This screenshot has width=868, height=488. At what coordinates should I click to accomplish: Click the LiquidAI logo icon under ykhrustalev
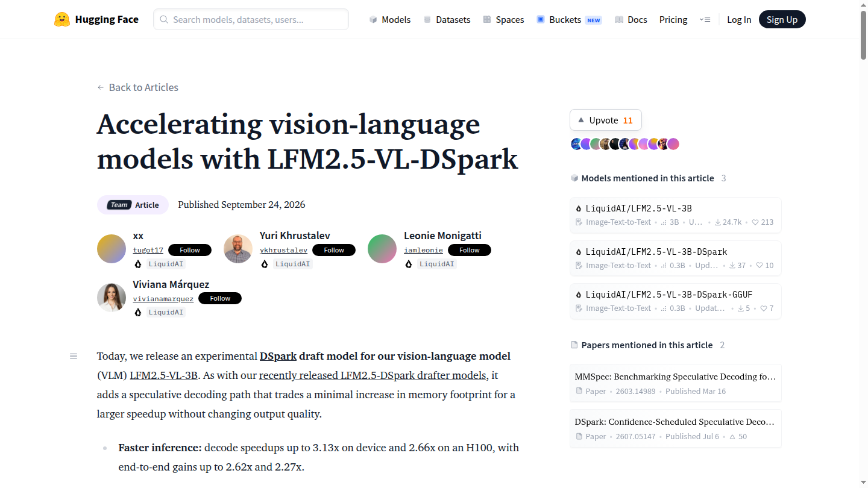pyautogui.click(x=265, y=264)
